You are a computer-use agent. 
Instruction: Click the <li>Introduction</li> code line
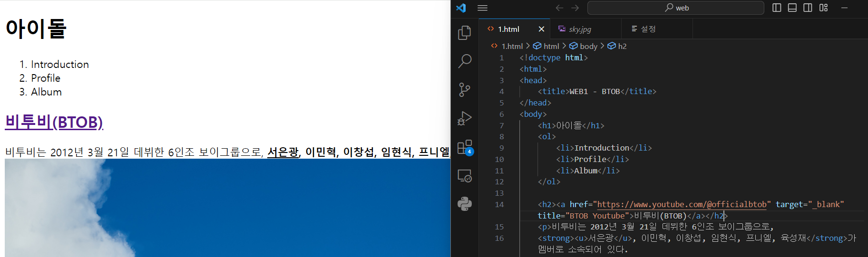[x=604, y=148]
